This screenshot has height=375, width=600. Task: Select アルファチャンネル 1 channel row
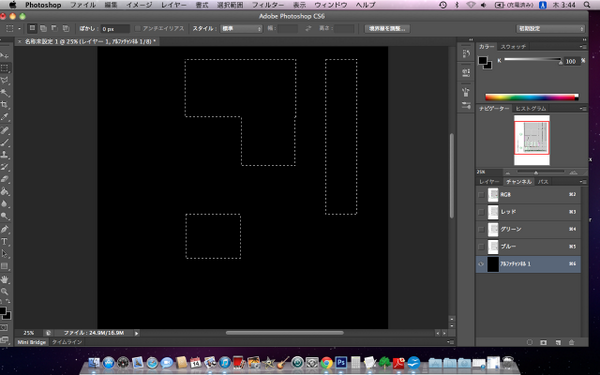[528, 264]
